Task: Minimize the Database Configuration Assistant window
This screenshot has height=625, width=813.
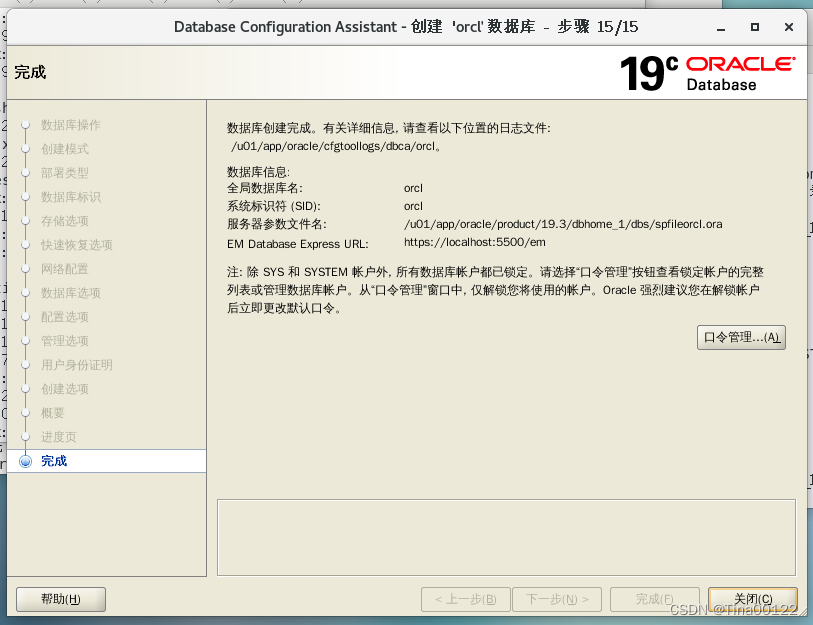Action: [721, 27]
